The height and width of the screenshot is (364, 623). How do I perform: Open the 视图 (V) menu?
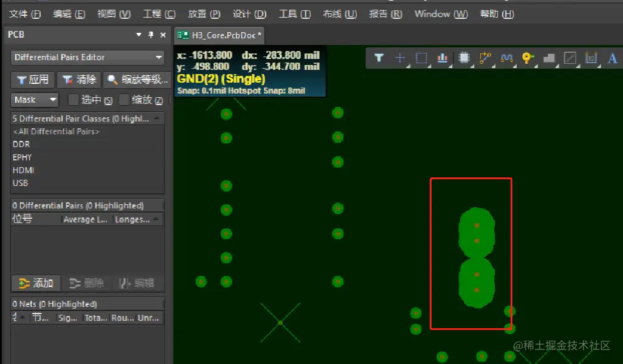(x=114, y=15)
